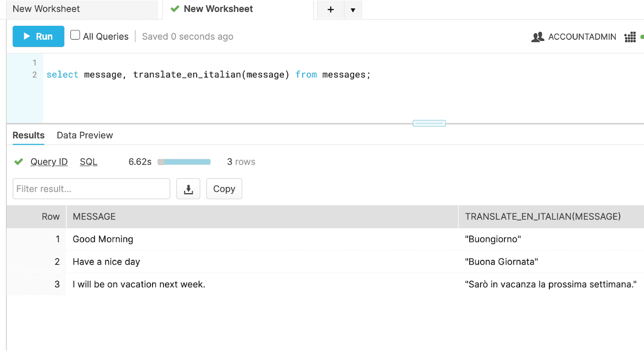This screenshot has height=351, width=644.
Task: Click the pane resize handle divider
Action: point(429,123)
